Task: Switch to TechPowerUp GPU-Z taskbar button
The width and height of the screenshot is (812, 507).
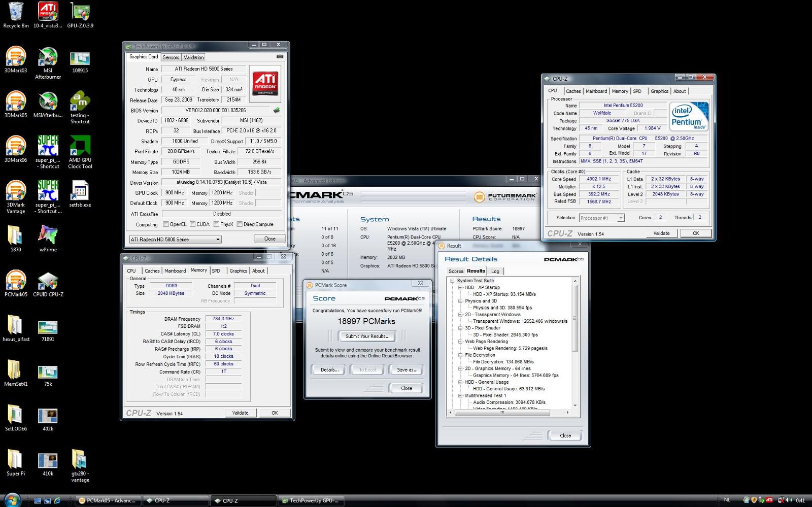Action: [x=310, y=501]
